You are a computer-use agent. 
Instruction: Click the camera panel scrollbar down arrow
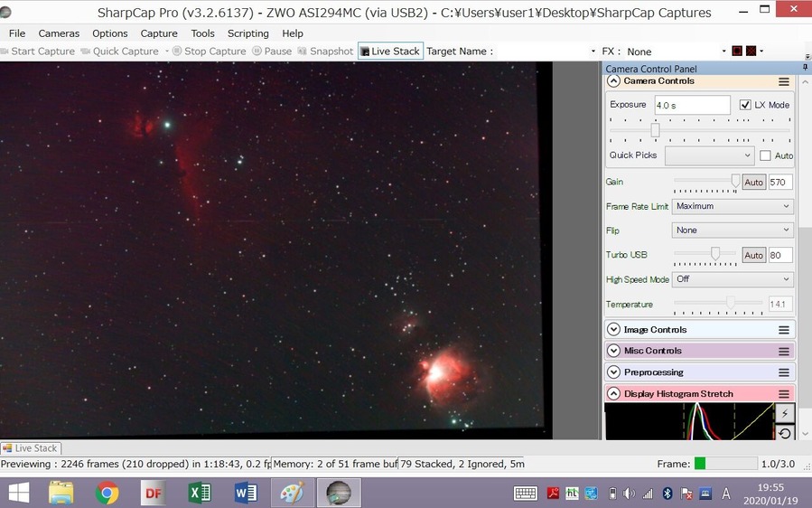pyautogui.click(x=805, y=433)
